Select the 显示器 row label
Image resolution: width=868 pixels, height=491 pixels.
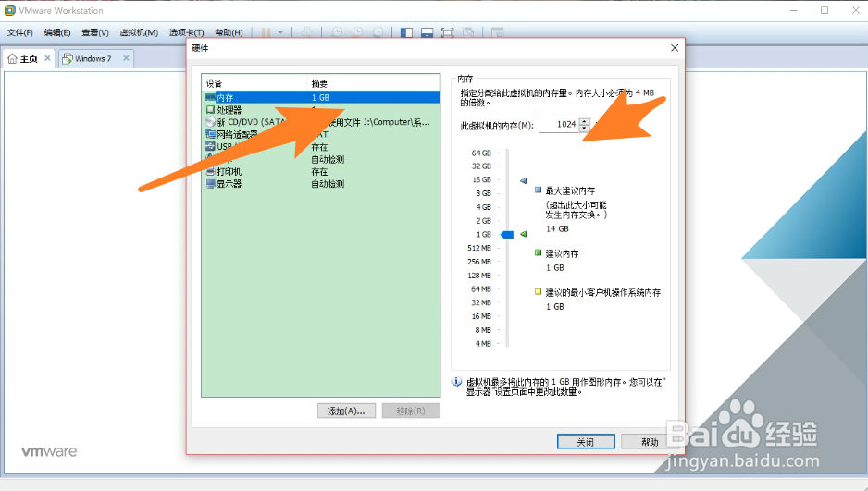229,184
